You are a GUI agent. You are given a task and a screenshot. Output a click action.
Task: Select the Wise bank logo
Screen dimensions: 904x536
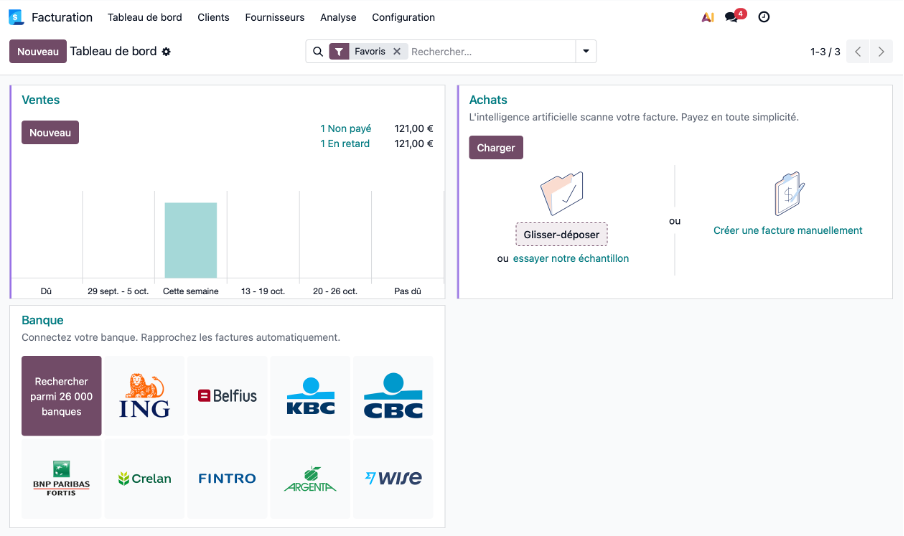[393, 478]
